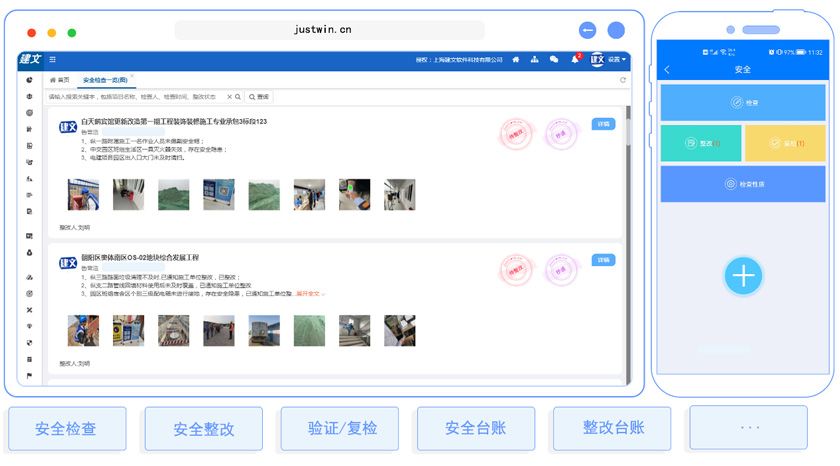840x466 pixels.
Task: Open 详情 for the first inspection record
Action: click(x=603, y=124)
